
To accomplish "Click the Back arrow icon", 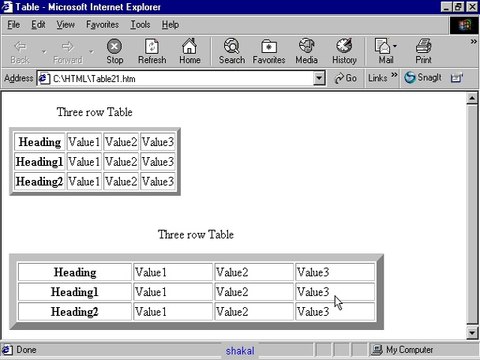I will click(x=20, y=46).
